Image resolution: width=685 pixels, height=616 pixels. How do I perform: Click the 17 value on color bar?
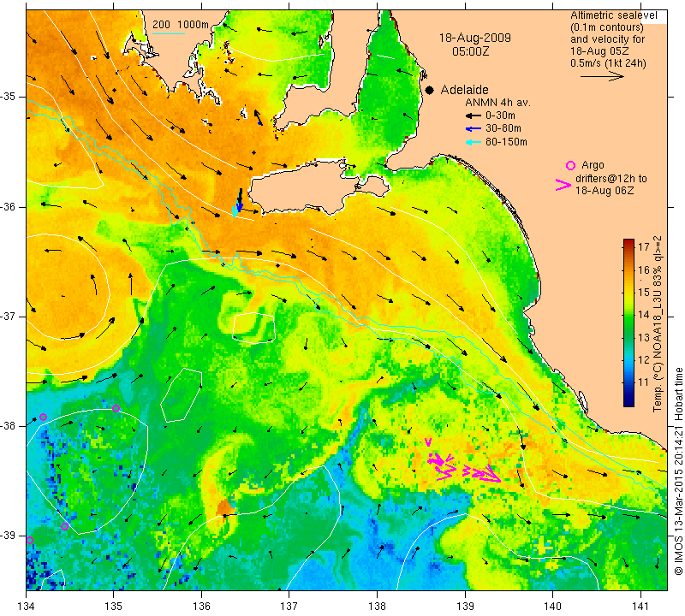pos(644,247)
